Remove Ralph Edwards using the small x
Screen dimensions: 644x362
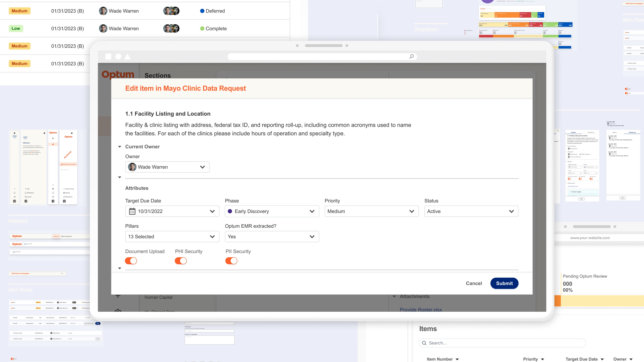pos(590,154)
